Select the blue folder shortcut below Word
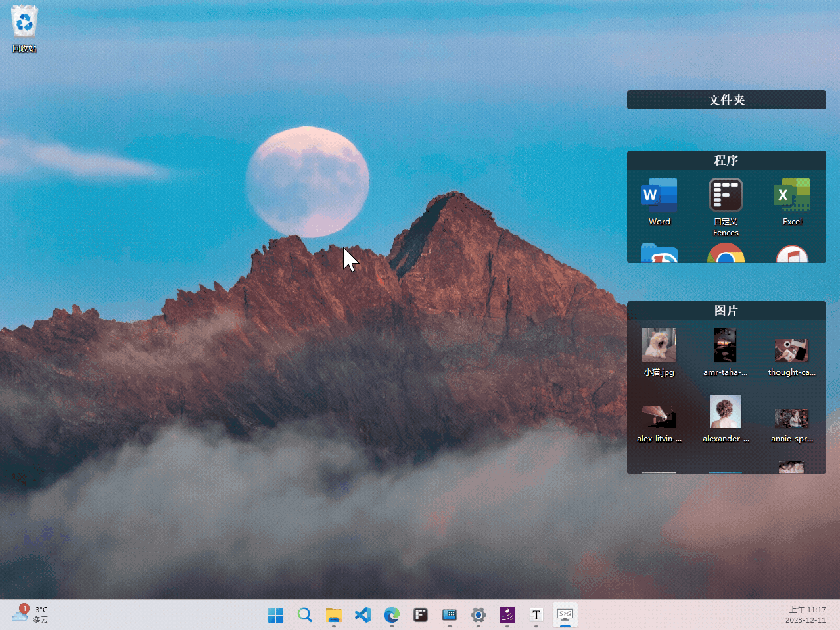 (659, 253)
